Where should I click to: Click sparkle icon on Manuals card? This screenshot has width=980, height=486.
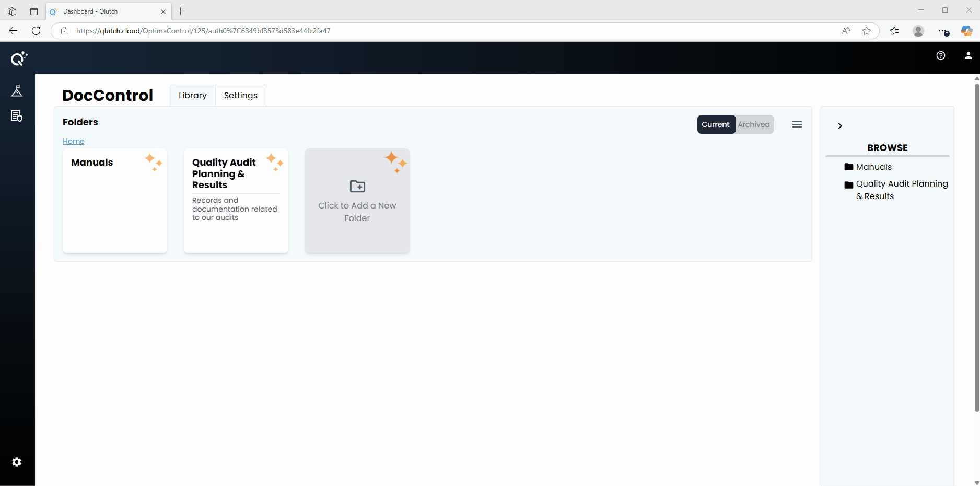(x=154, y=162)
